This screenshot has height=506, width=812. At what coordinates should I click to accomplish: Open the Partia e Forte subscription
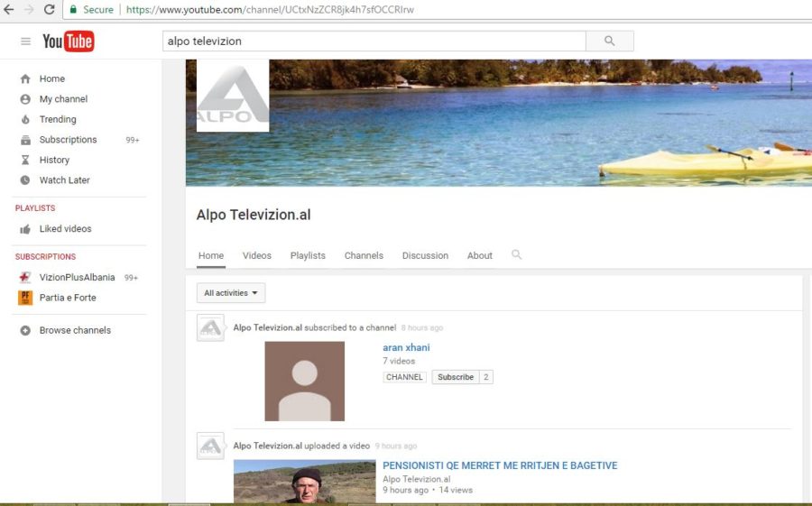(68, 298)
